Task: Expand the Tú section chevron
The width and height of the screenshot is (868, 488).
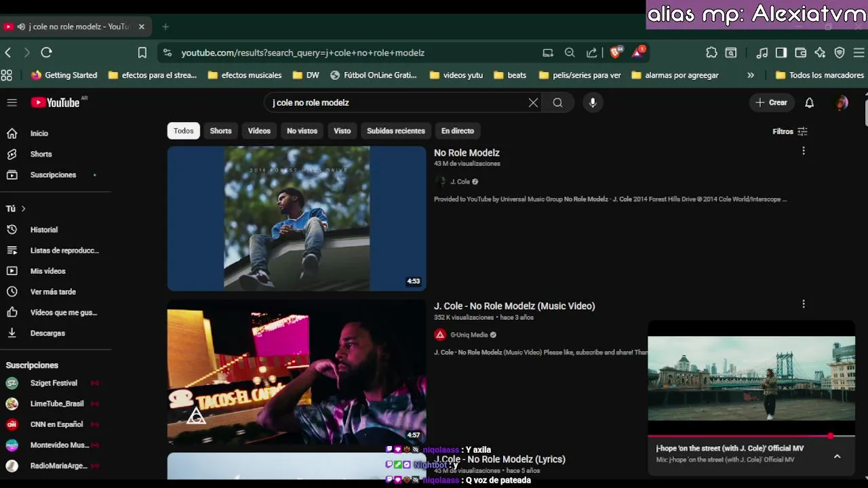Action: coord(23,209)
